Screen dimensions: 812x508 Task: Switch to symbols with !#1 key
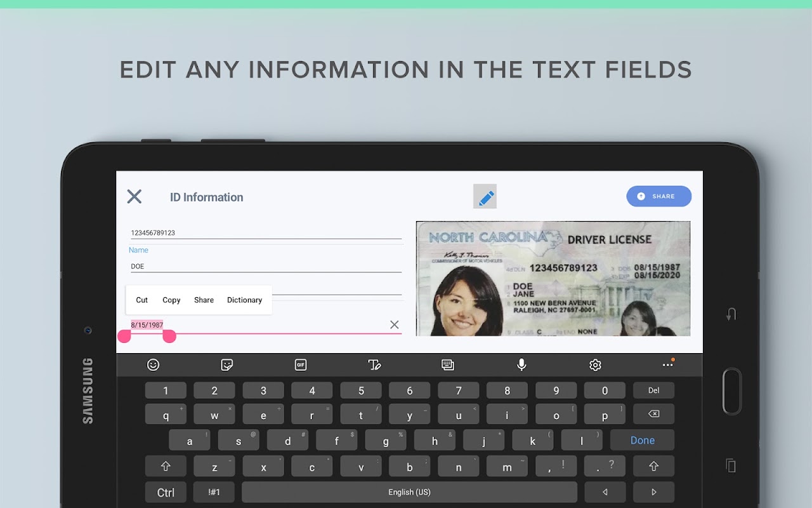tap(214, 492)
